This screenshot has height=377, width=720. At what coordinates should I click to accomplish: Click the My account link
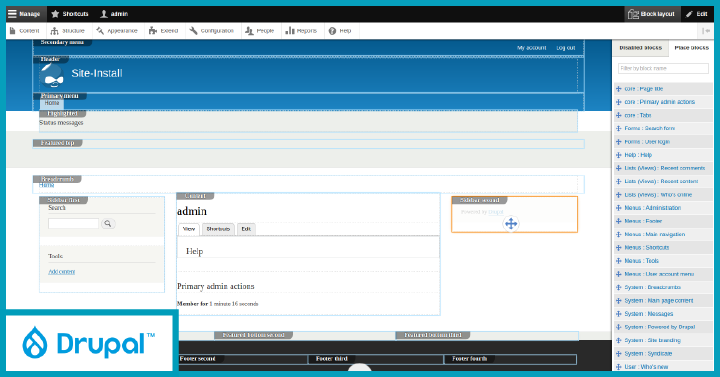pos(531,48)
